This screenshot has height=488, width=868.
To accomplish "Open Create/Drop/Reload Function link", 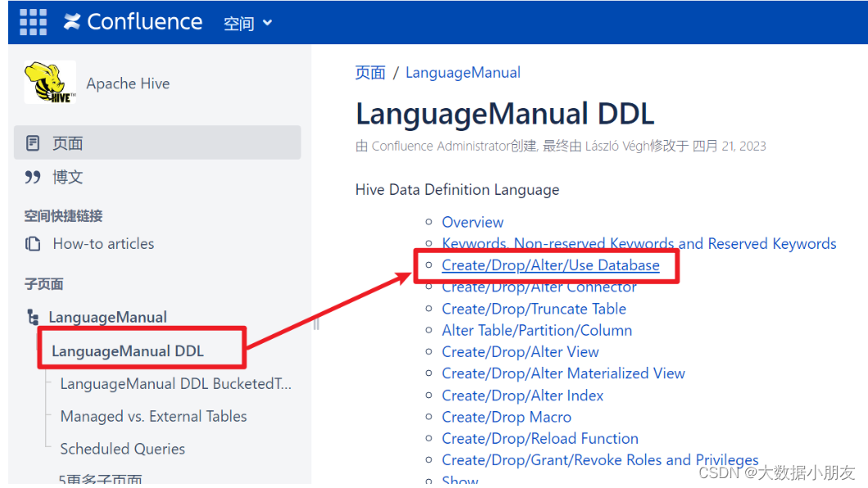I will [540, 439].
